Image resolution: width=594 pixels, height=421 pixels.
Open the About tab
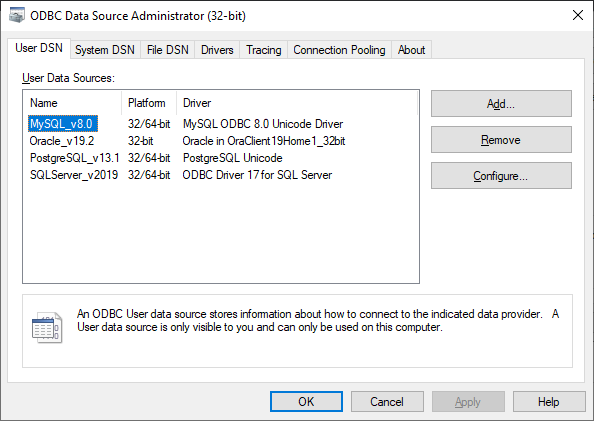point(411,50)
